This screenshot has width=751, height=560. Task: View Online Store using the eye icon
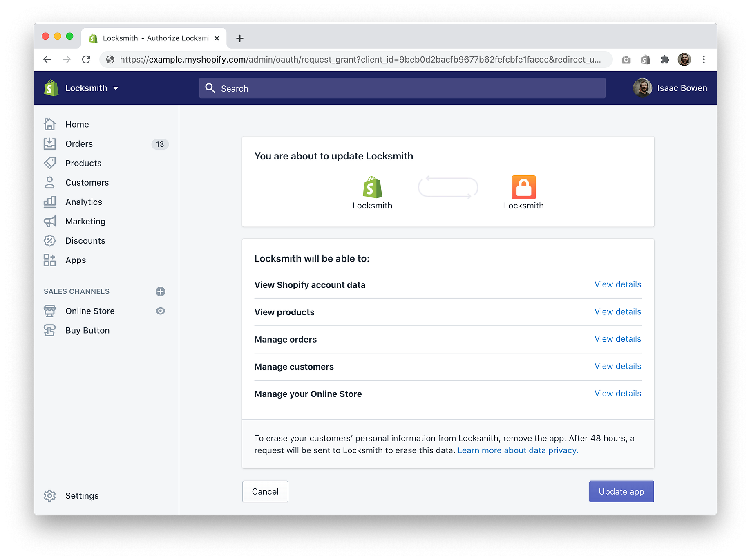click(161, 311)
